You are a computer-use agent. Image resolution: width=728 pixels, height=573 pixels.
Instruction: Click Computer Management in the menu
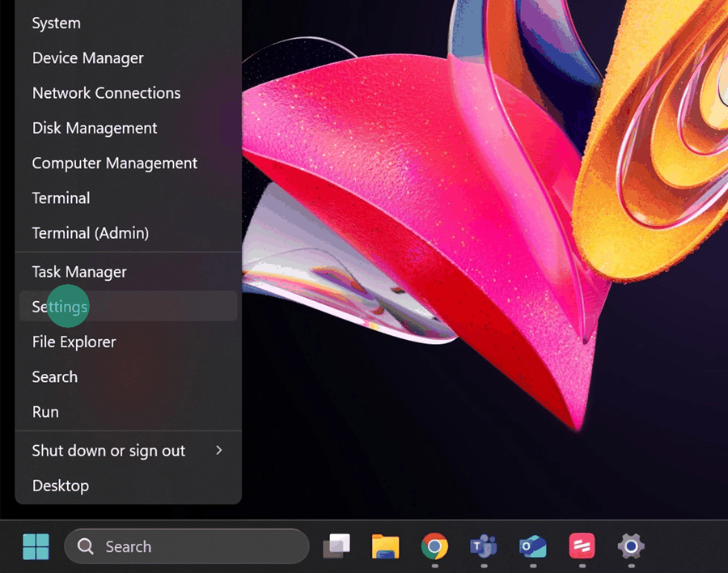(x=114, y=163)
